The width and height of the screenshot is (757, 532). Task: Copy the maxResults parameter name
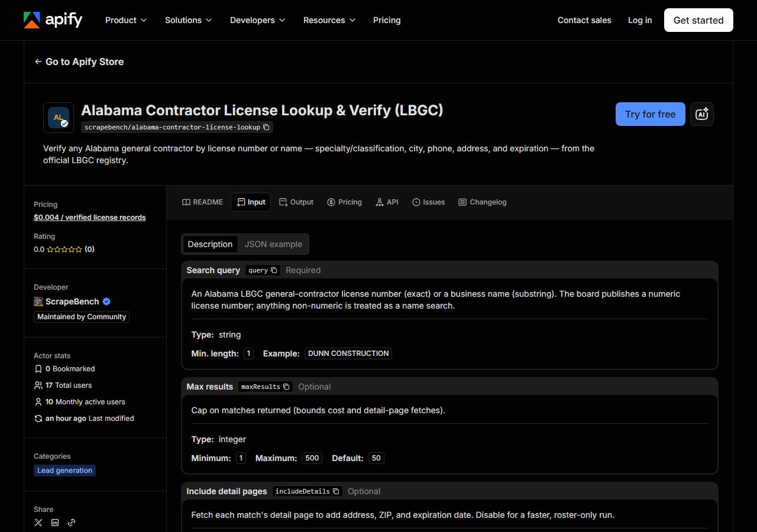click(286, 387)
